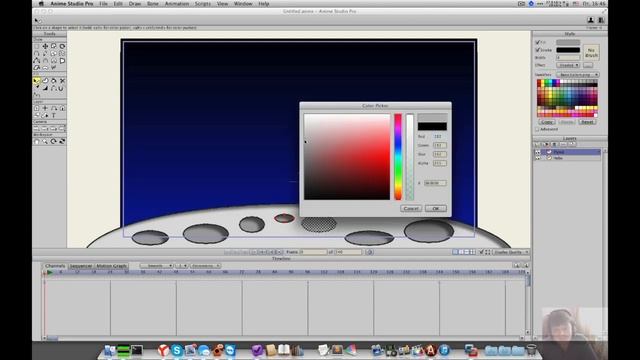This screenshot has height=360, width=640.
Task: Click the gray Fill color swatch
Action: pos(568,42)
